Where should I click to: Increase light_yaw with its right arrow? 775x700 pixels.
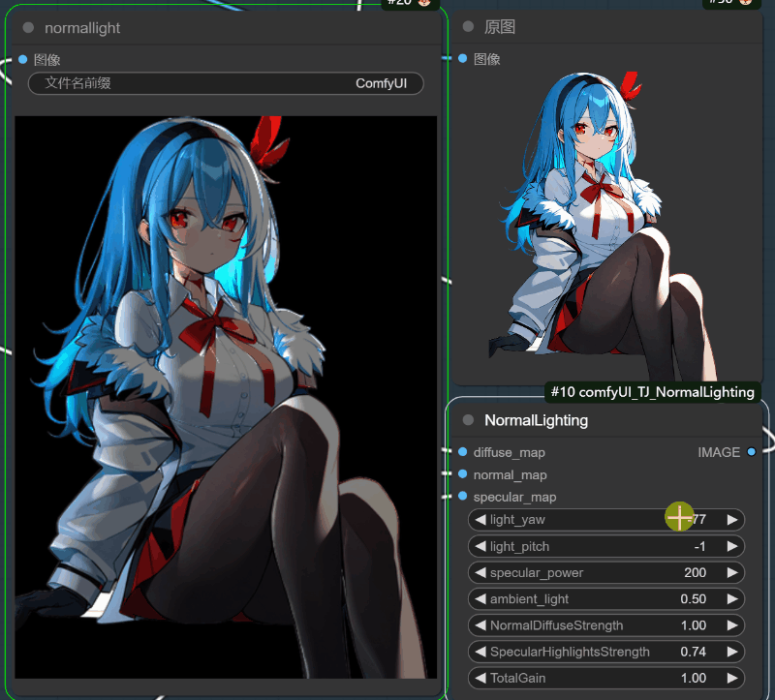732,520
